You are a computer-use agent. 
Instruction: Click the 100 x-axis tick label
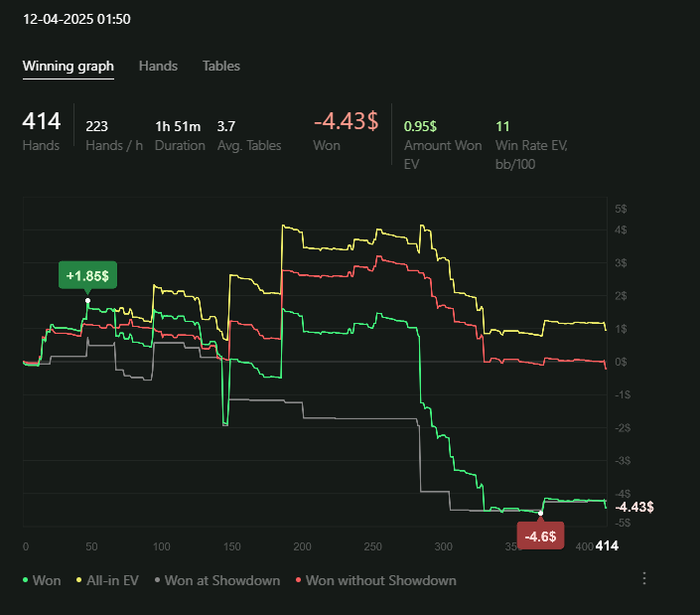(161, 546)
